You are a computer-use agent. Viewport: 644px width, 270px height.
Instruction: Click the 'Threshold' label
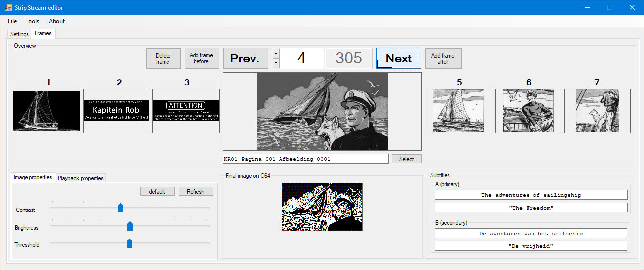(27, 245)
